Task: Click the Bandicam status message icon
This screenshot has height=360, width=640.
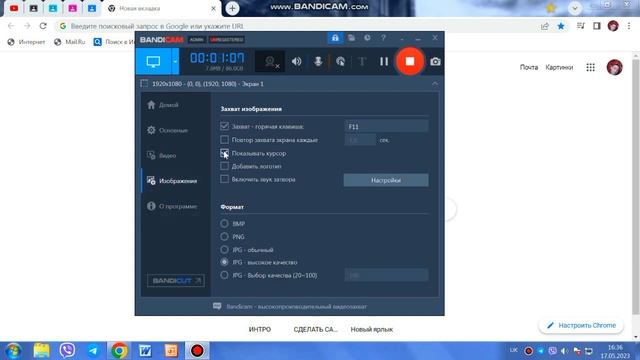Action: coord(217,306)
